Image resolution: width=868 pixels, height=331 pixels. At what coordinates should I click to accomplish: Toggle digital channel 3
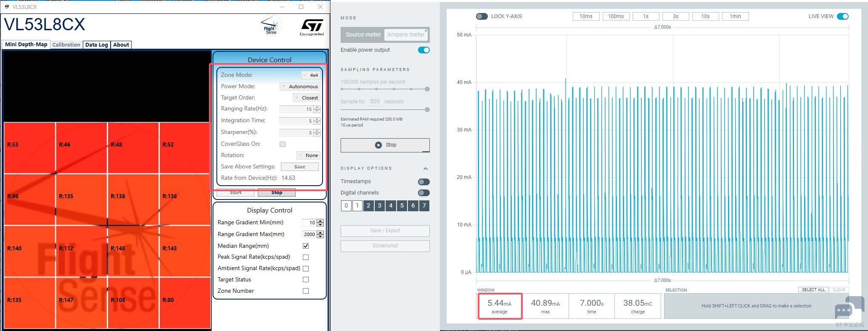coord(380,206)
